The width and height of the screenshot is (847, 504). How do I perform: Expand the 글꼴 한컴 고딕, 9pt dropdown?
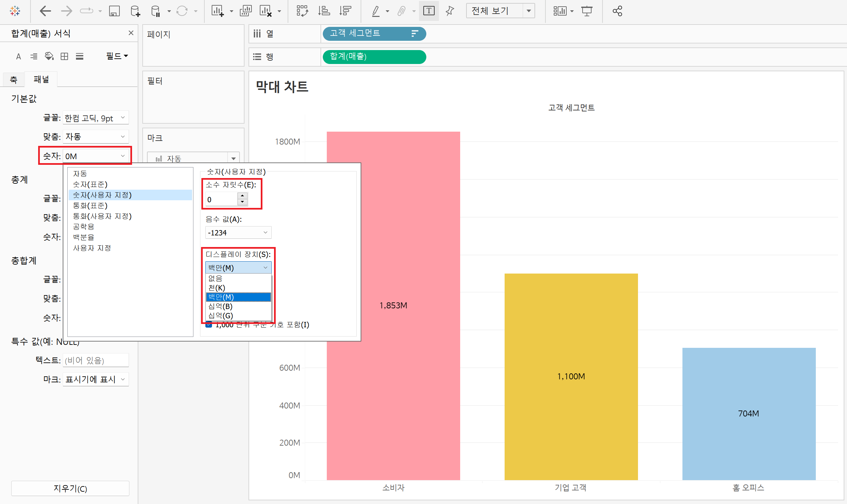(x=96, y=118)
